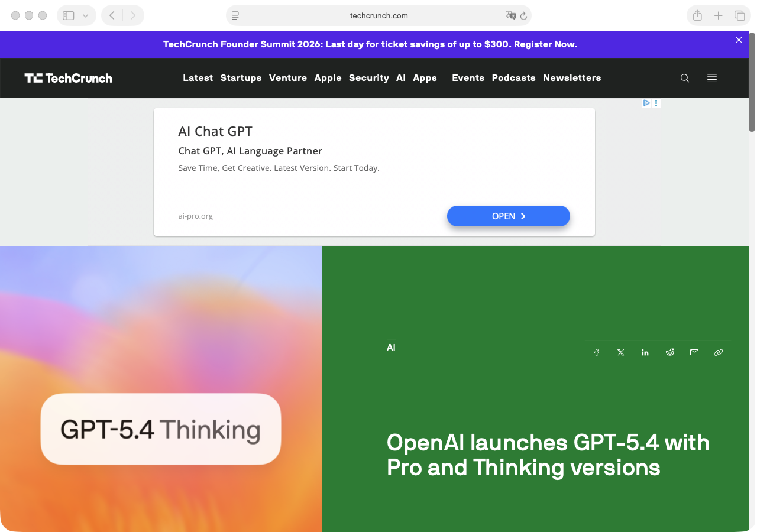
Task: Open the sidebar chevron dropdown
Action: point(85,15)
